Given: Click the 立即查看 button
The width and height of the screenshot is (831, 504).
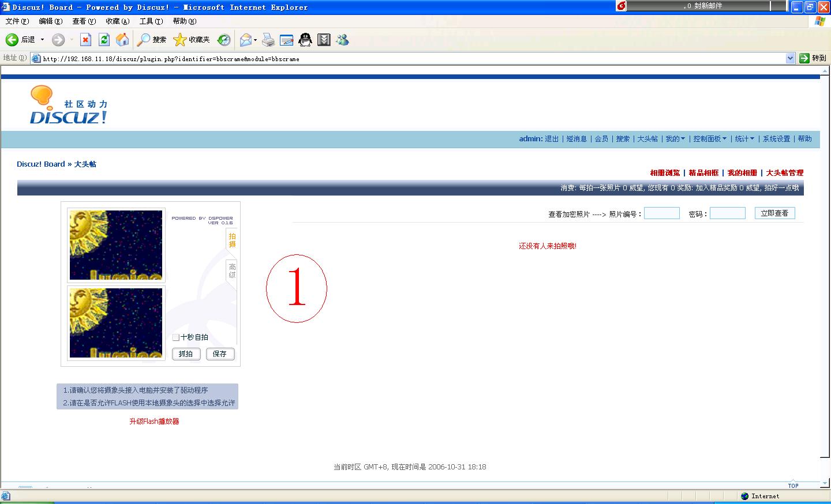Looking at the screenshot, I should [x=774, y=213].
